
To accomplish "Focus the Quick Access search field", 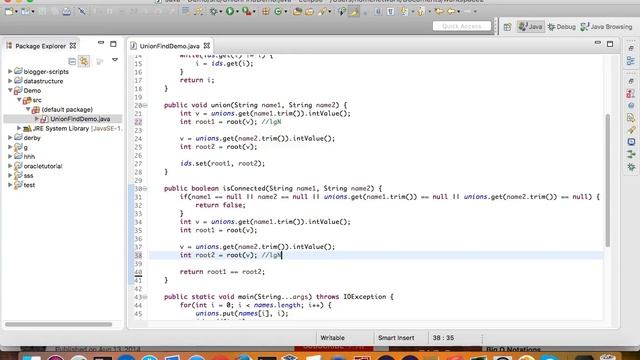I will (462, 26).
